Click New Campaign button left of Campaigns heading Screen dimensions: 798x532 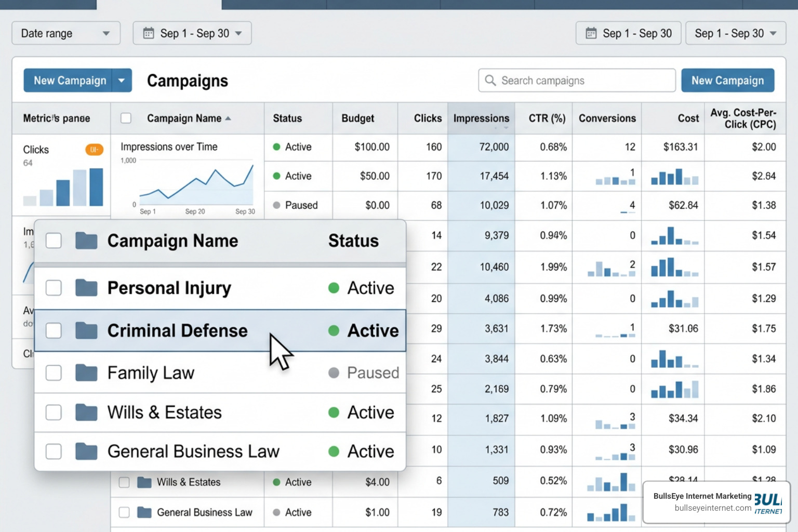[68, 81]
